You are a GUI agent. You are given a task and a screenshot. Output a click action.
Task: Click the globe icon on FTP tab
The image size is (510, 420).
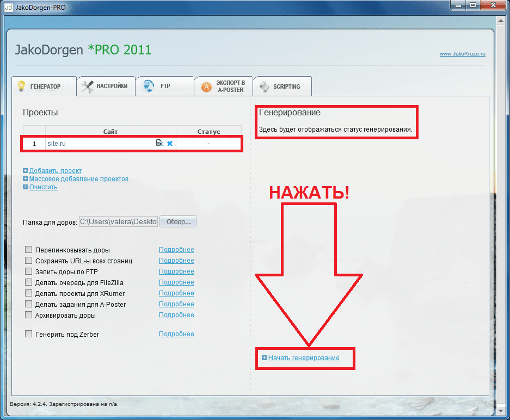(149, 86)
